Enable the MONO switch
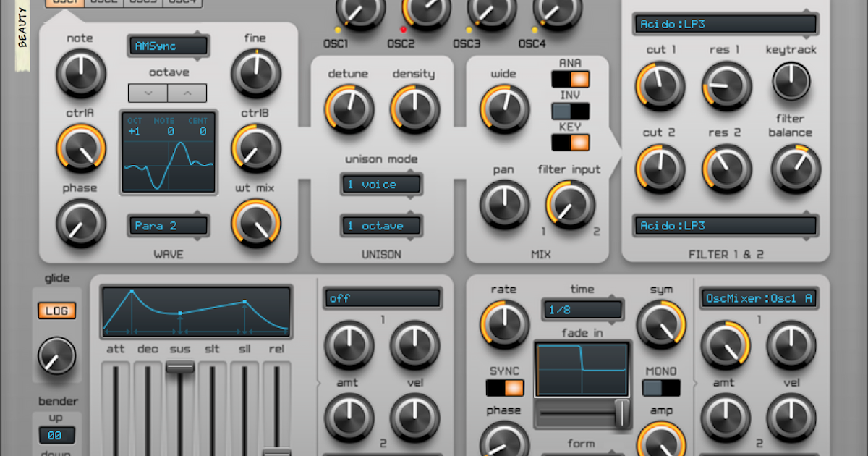Screen dimensions: 868x456 (661, 388)
